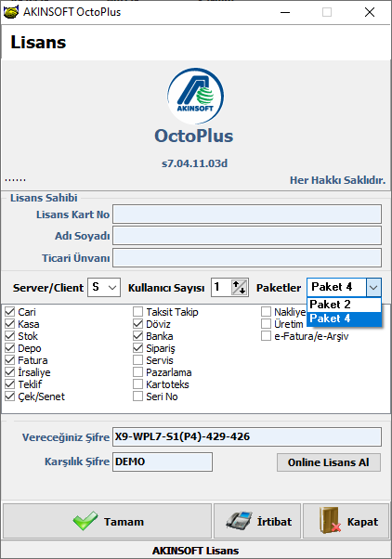Enable the Taksit Takip checkbox
The height and width of the screenshot is (559, 392).
click(137, 312)
